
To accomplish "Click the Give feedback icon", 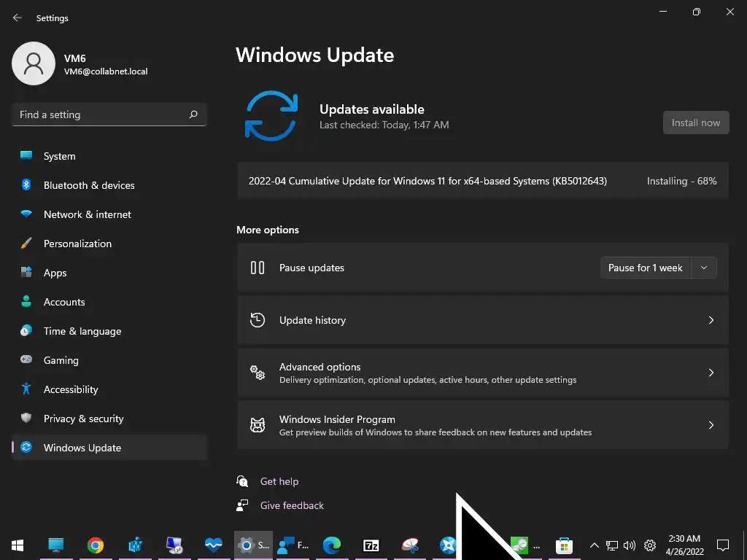I will [x=242, y=505].
